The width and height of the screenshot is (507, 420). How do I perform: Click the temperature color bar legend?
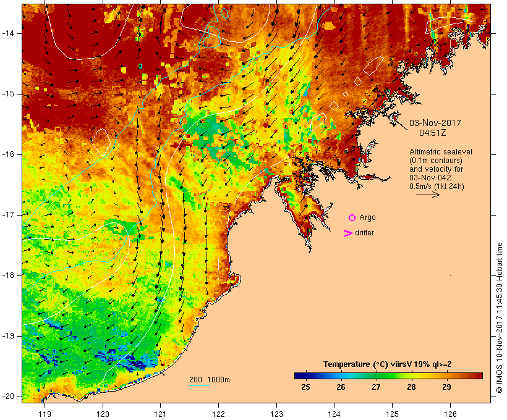coord(388,376)
